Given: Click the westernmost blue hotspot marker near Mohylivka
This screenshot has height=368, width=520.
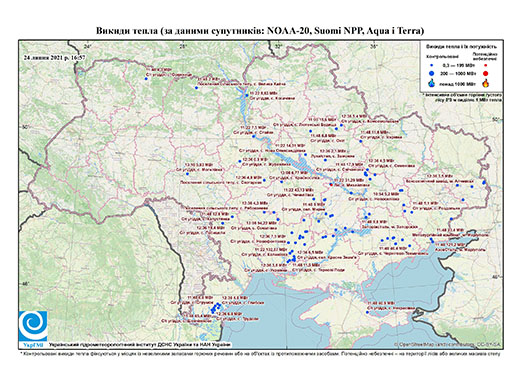Looking at the screenshot, I should (x=187, y=174).
